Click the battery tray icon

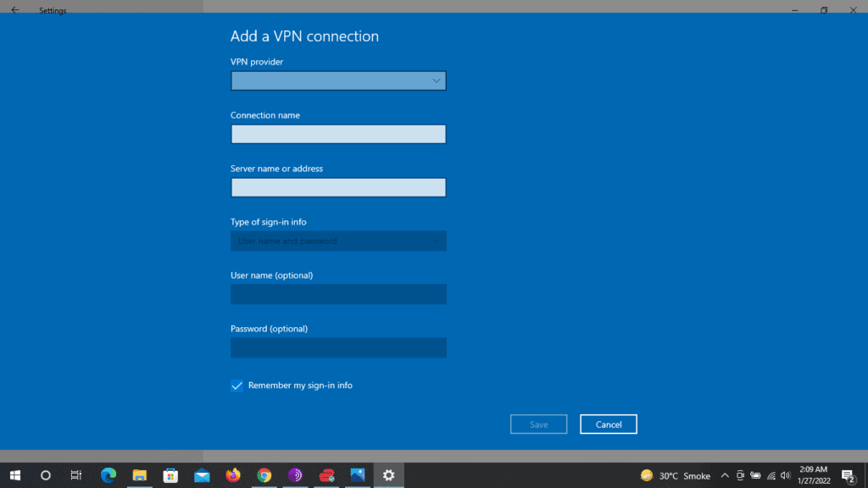755,476
